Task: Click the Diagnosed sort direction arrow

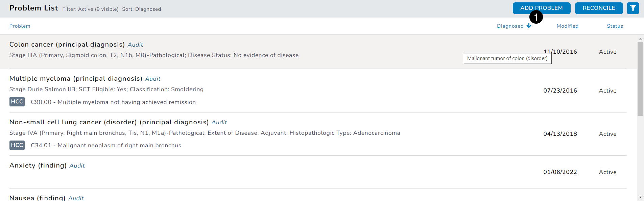Action: point(529,26)
